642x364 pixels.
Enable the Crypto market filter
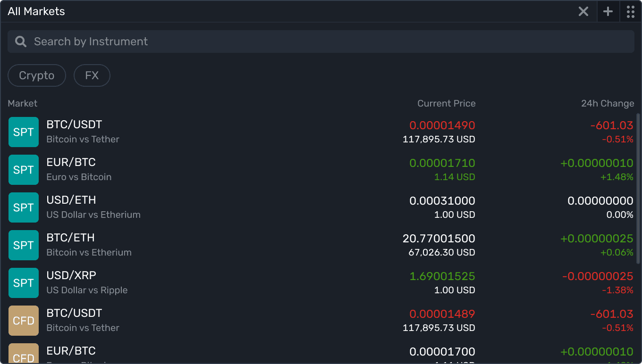(36, 75)
